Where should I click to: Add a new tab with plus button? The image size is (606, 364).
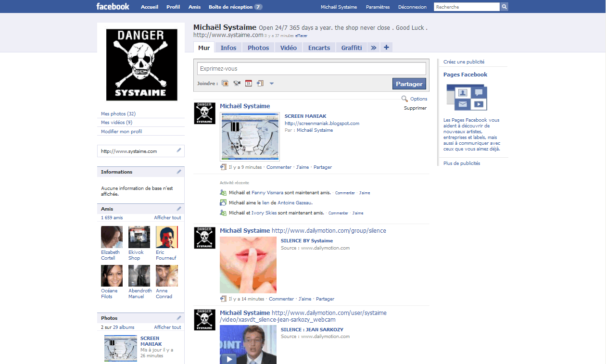pyautogui.click(x=386, y=47)
